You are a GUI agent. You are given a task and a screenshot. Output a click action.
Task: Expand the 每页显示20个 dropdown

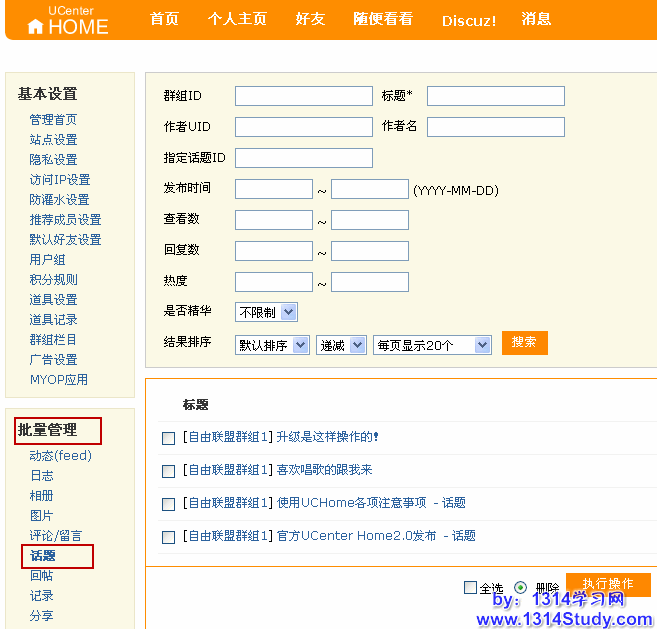coord(432,345)
